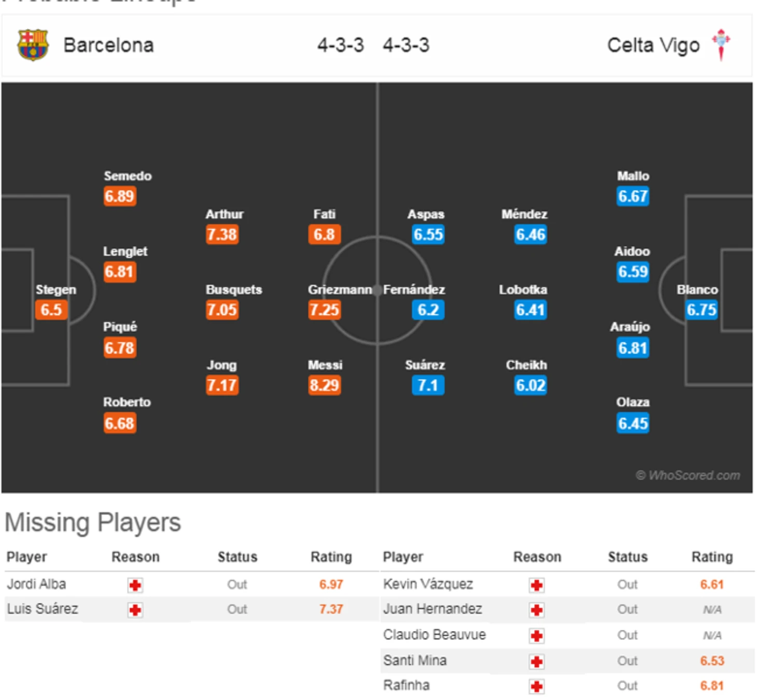Click Santi Mina's injury cross icon

(537, 662)
